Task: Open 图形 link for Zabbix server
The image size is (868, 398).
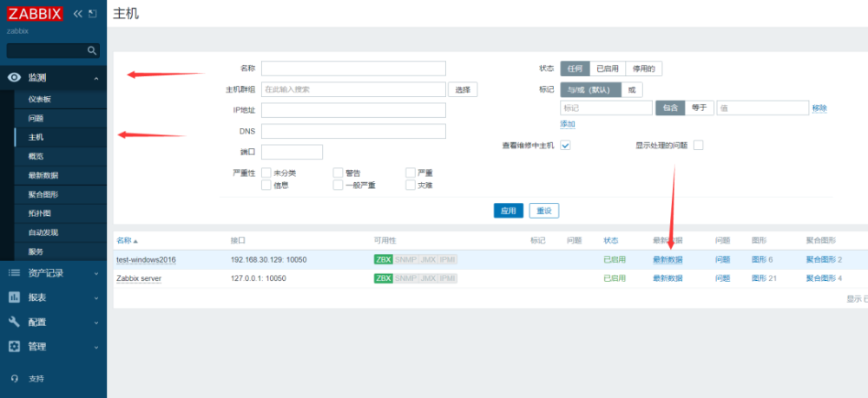Action: pyautogui.click(x=759, y=278)
